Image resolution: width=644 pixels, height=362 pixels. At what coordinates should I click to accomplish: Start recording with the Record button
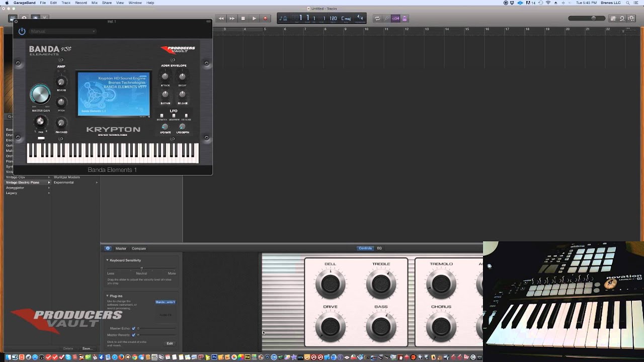pyautogui.click(x=265, y=19)
